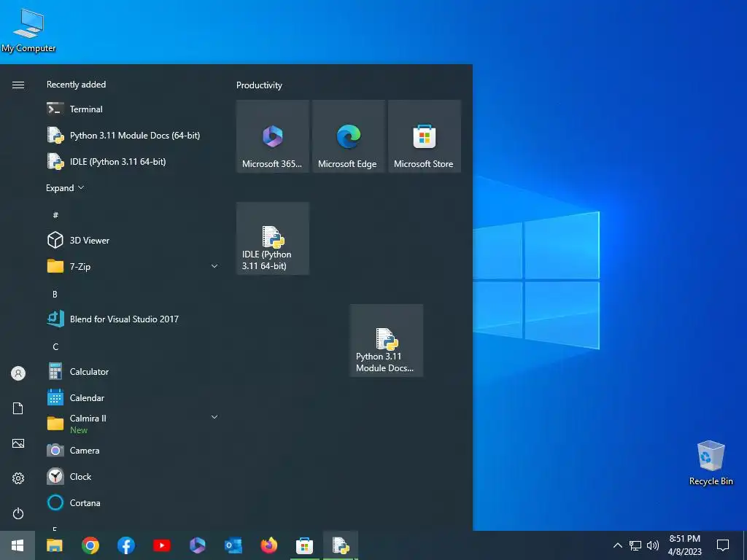Jump via the B letter header
Viewport: 747px width, 560px height.
(55, 295)
